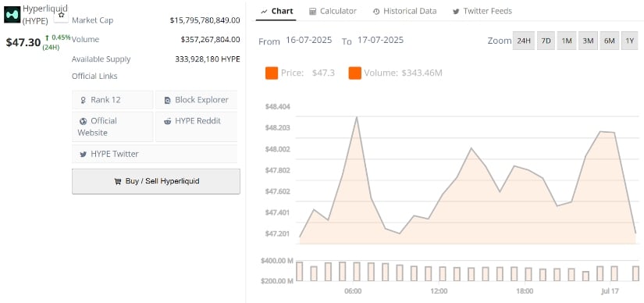
Task: Click the clock icon in Historical Data tab
Action: click(376, 12)
